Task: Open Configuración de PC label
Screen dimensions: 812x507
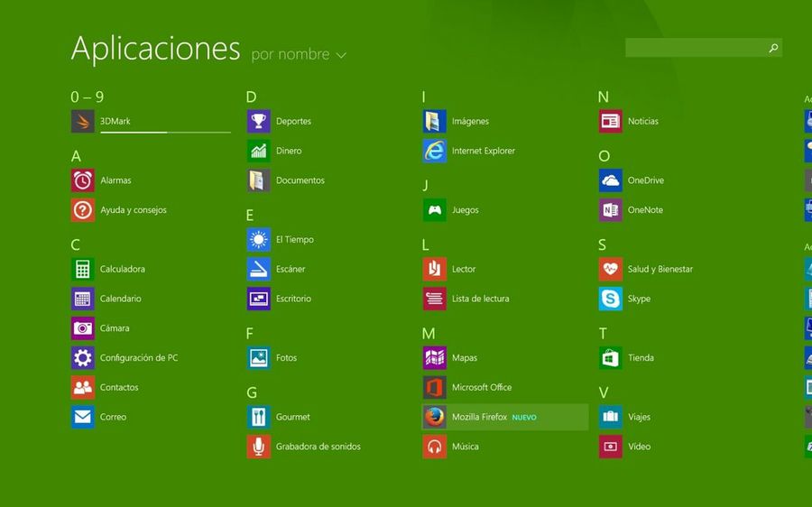Action: 139,358
